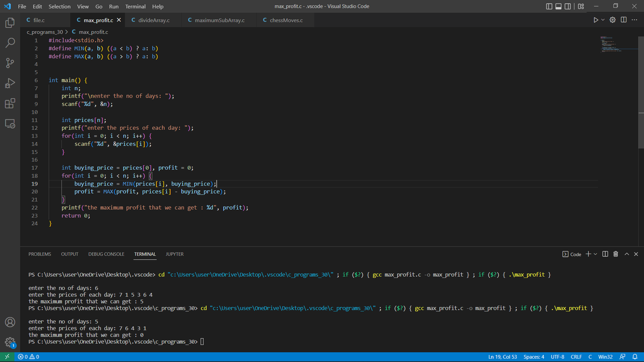Toggle the primary side bar layout
Viewport: 644px width, 362px height.
548,6
